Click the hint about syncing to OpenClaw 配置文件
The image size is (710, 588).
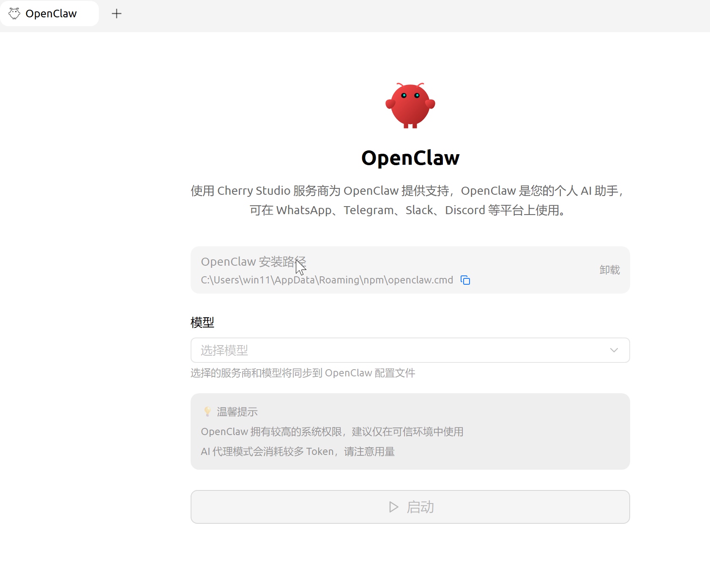303,373
